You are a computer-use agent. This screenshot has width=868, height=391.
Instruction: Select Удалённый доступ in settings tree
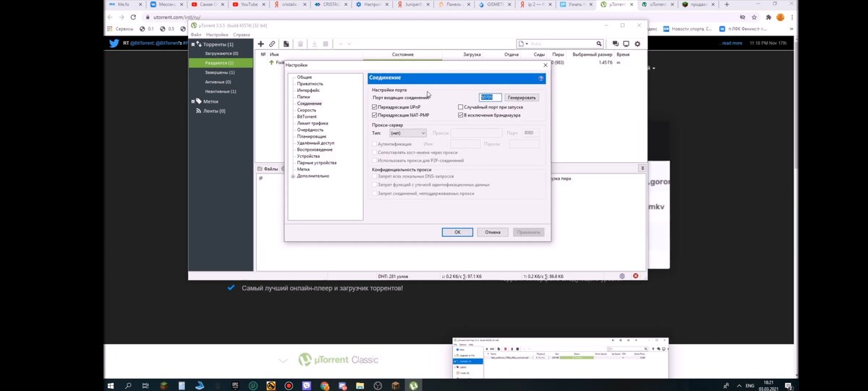coord(316,143)
